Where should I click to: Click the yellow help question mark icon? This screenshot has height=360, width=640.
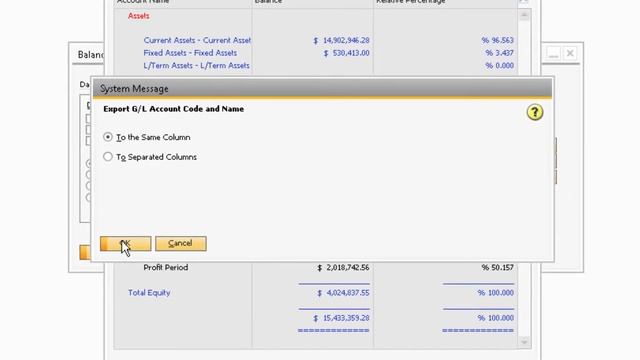click(534, 112)
